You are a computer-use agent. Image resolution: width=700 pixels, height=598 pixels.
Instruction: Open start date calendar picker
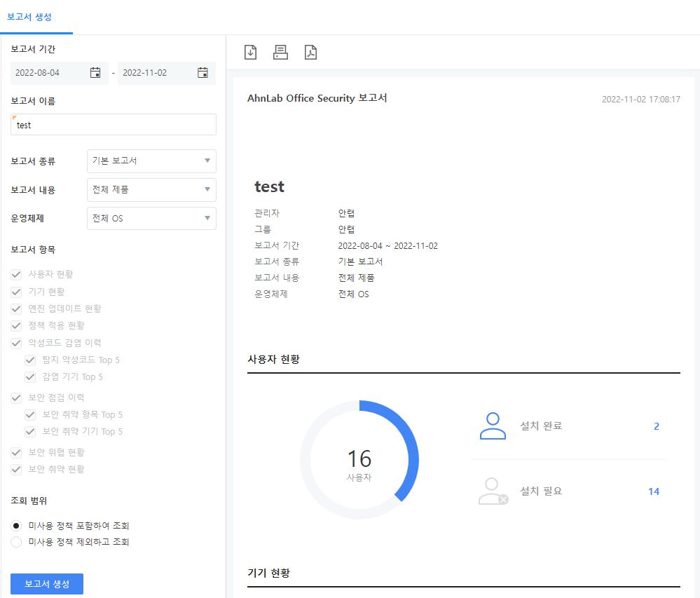pyautogui.click(x=95, y=73)
